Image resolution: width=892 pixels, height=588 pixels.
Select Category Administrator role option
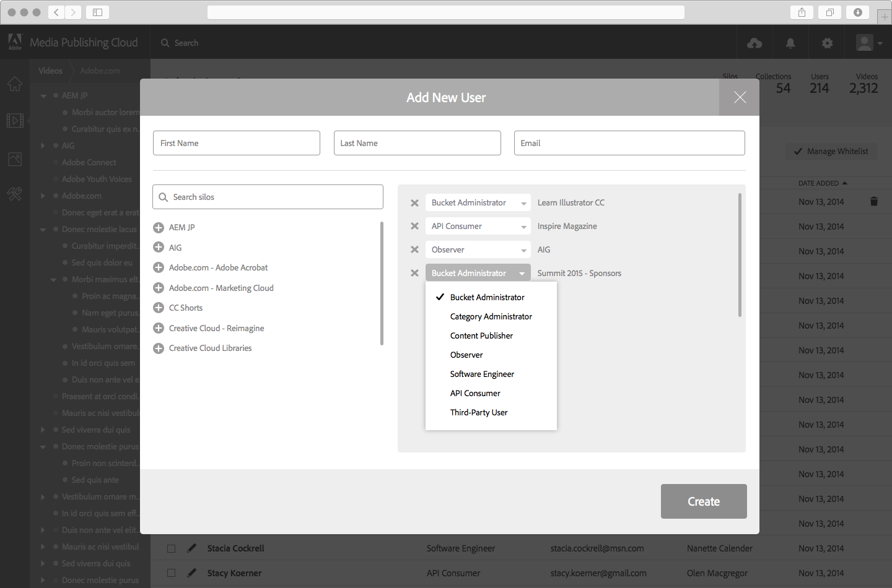[x=491, y=316]
